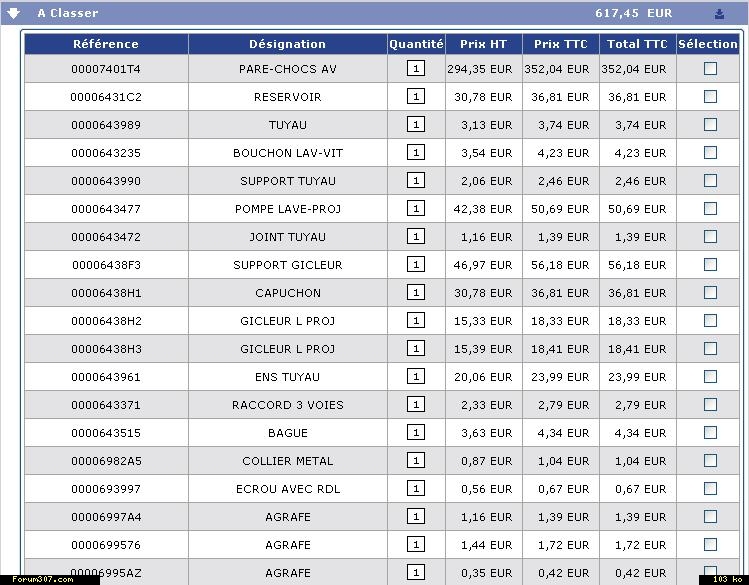Screen dimensions: 749x585
Task: Click the Sélection column header
Action: 708,44
